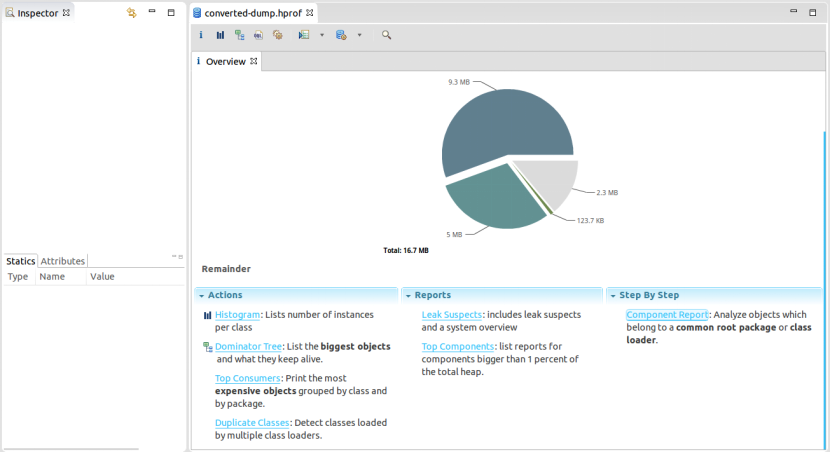Collapse the Actions section
This screenshot has width=830, height=453.
click(x=202, y=296)
